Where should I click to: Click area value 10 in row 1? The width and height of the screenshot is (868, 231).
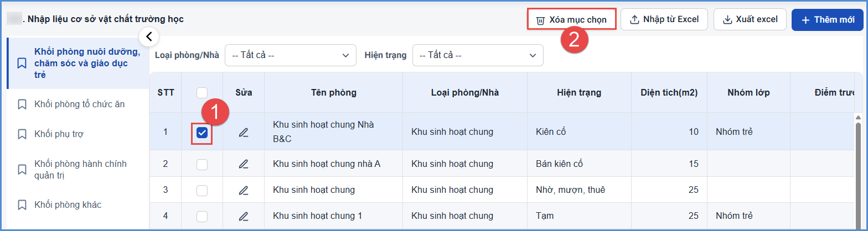693,132
